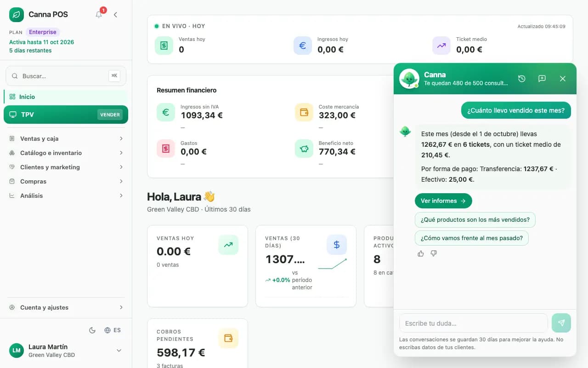Expand the Análisis menu
Screen dimensions: 588x368
point(66,195)
